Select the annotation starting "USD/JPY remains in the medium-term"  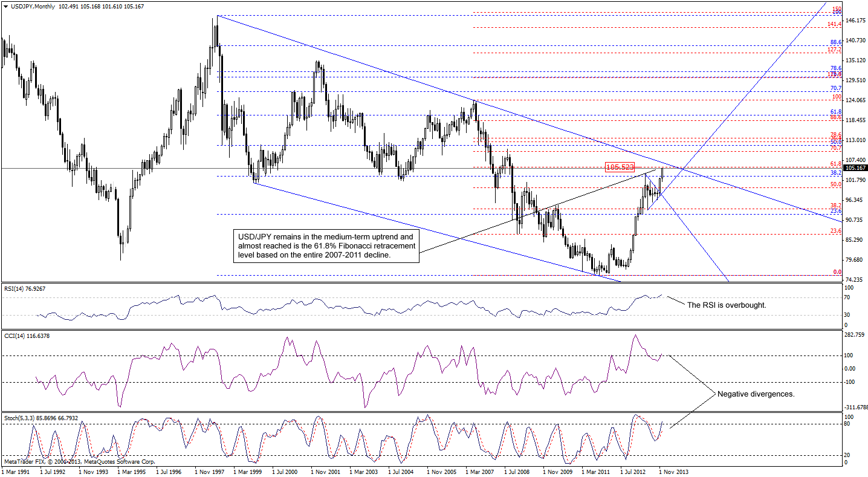pyautogui.click(x=326, y=246)
